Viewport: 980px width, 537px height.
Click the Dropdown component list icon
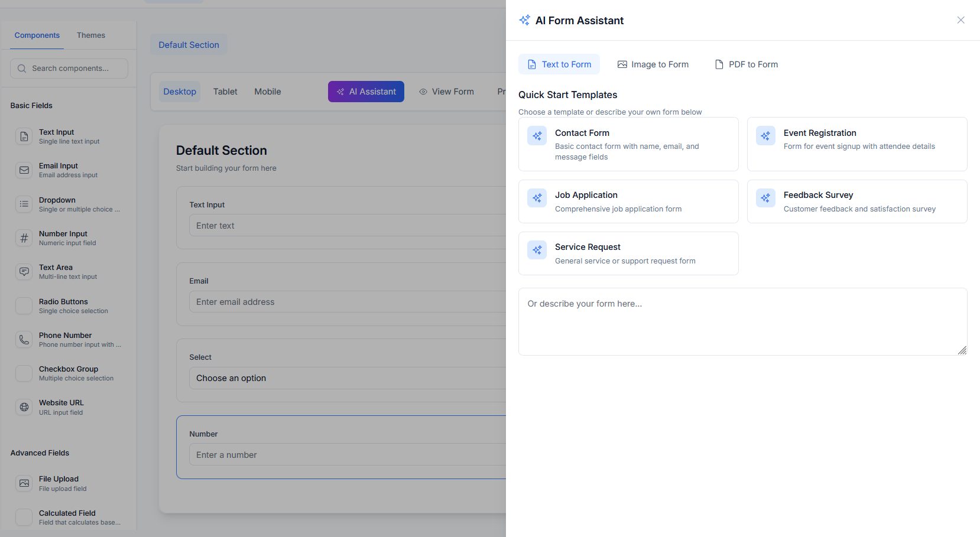tap(24, 204)
